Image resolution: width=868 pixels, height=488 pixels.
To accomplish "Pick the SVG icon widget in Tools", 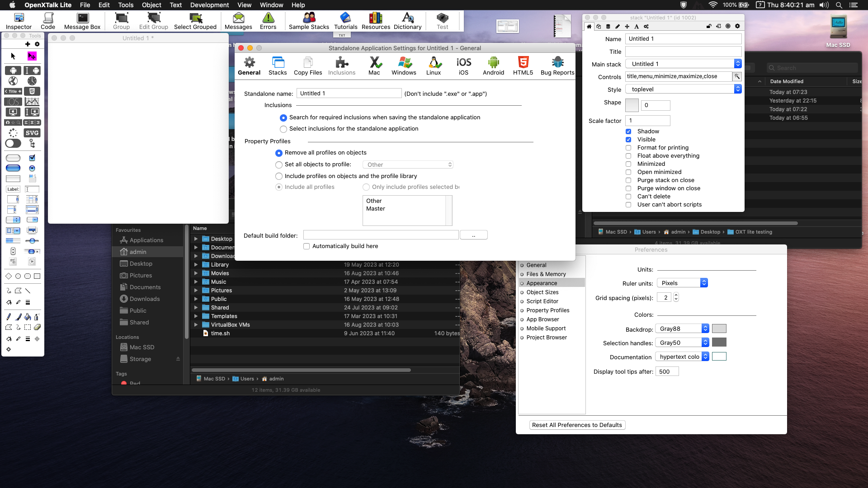I will click(x=32, y=133).
